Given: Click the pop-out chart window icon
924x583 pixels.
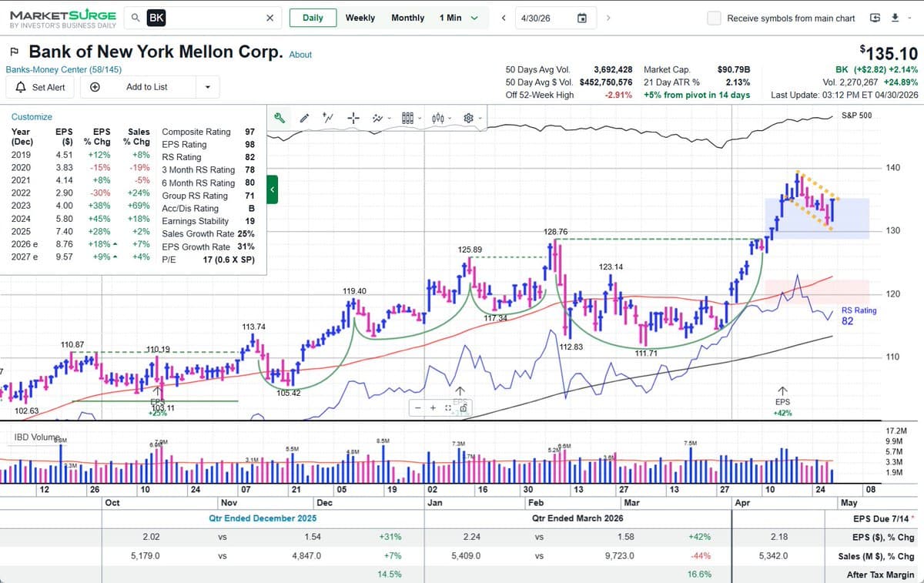Looking at the screenshot, I should pos(875,18).
